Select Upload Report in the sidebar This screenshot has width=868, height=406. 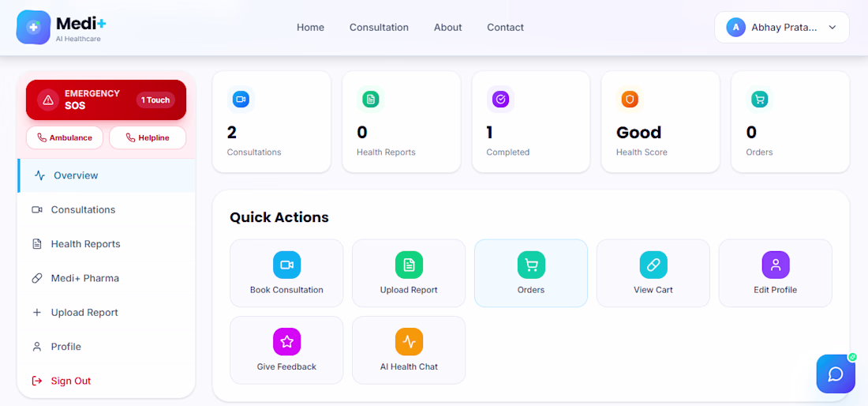pos(107,312)
